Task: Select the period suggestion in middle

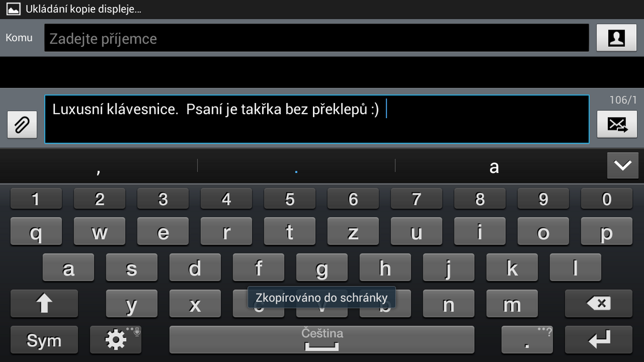Action: coord(296,166)
